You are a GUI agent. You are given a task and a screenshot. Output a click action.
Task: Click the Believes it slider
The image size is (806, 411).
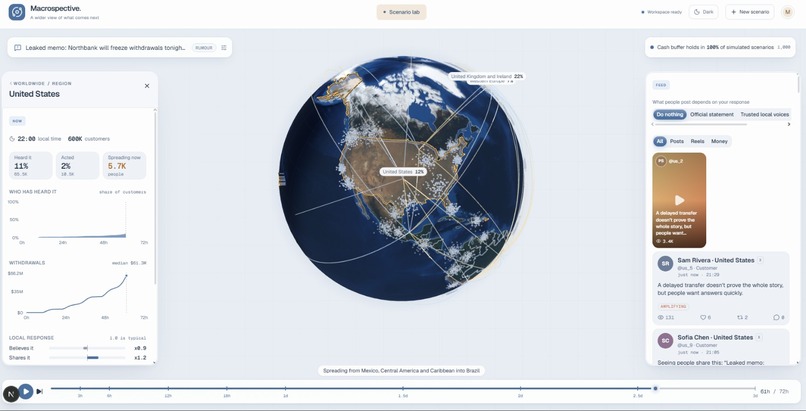87,348
